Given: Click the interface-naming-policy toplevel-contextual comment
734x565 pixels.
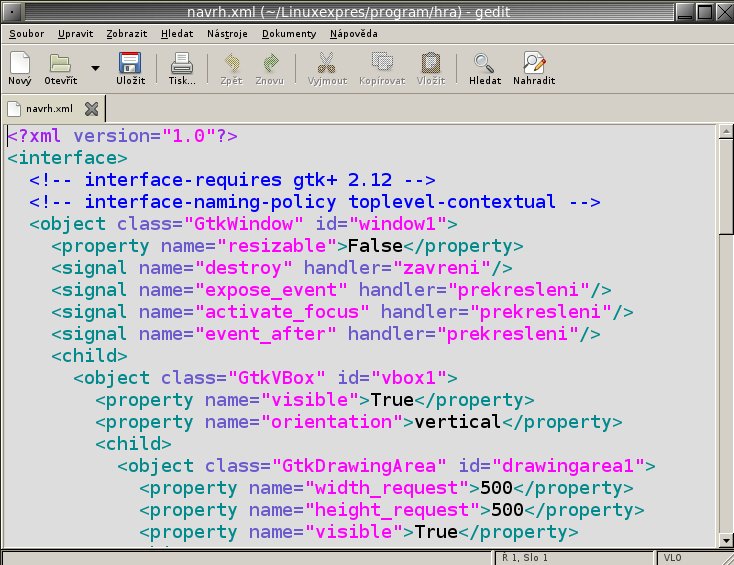Looking at the screenshot, I should click(315, 202).
